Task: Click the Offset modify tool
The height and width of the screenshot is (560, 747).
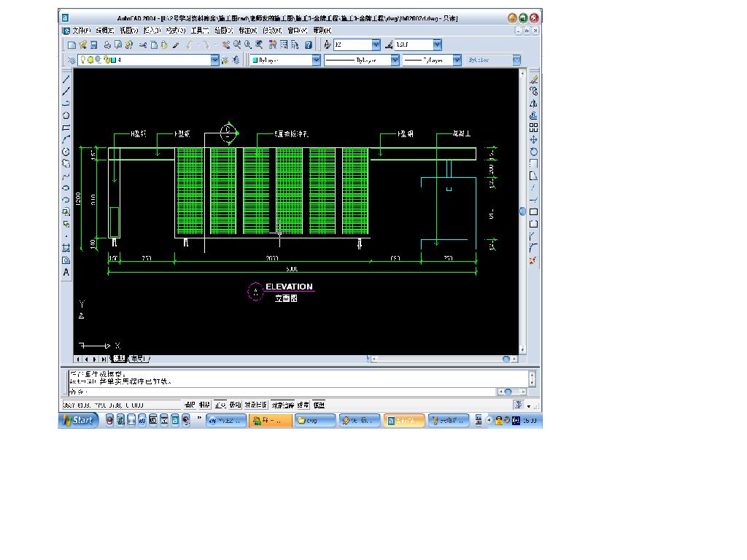Action: [x=533, y=115]
